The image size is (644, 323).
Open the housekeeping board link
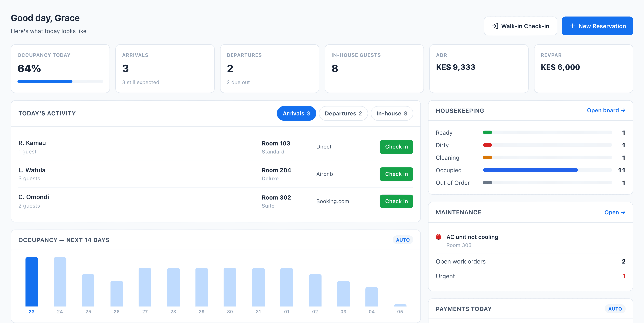[x=606, y=110]
